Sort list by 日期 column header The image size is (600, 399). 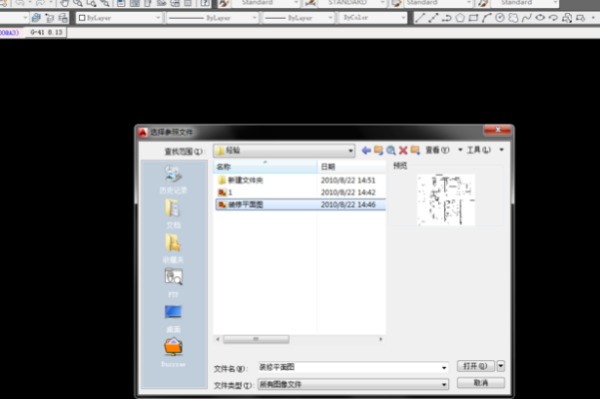(351, 167)
